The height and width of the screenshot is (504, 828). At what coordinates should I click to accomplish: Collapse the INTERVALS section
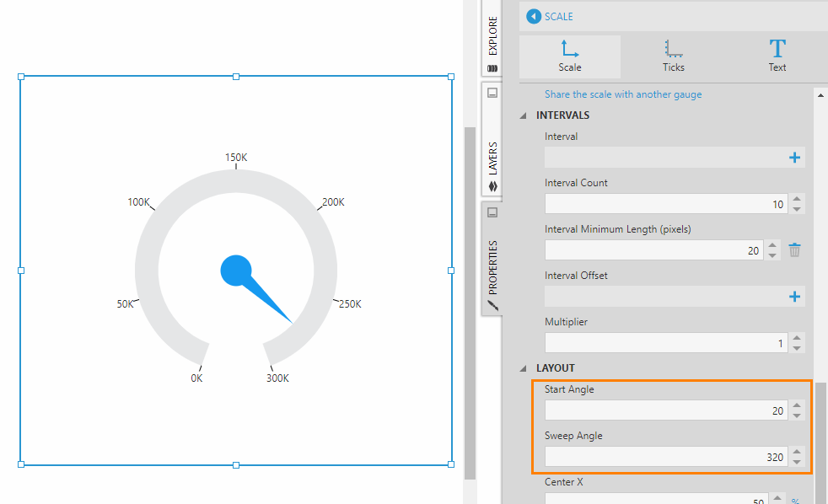click(524, 115)
